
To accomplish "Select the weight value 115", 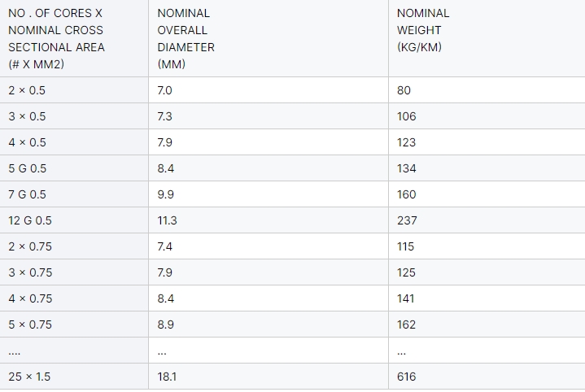I will point(405,246).
